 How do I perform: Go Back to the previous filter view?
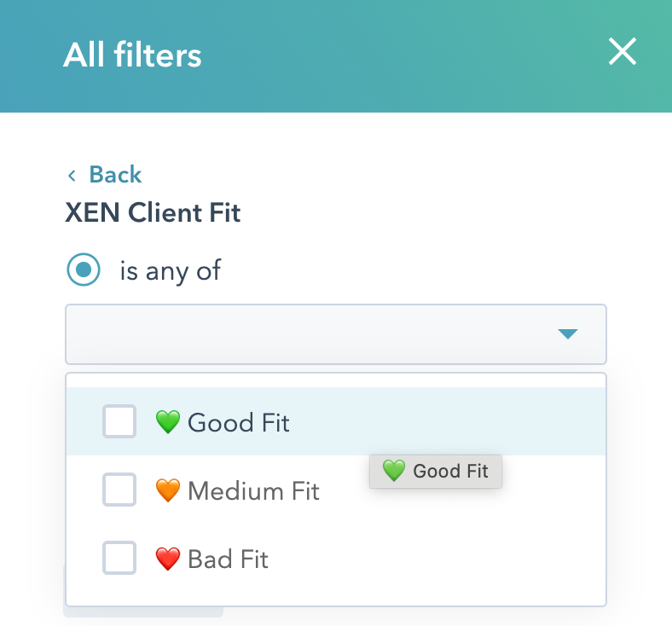click(115, 175)
